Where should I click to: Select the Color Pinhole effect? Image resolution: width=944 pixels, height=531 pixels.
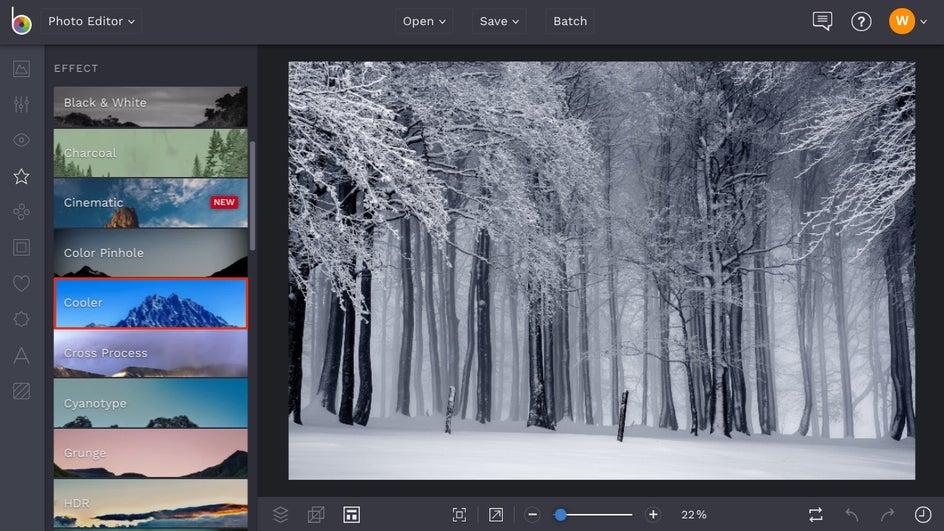click(151, 253)
